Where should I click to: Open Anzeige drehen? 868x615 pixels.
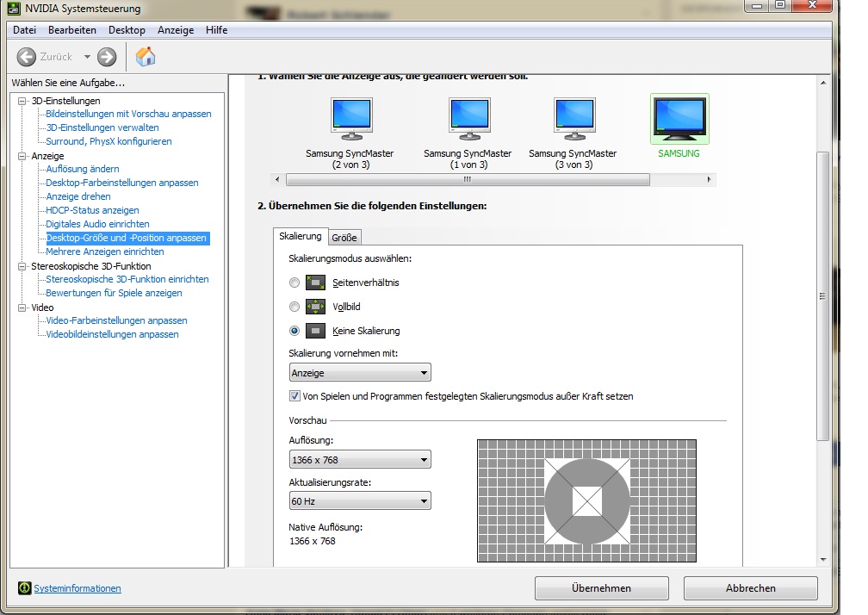(78, 196)
